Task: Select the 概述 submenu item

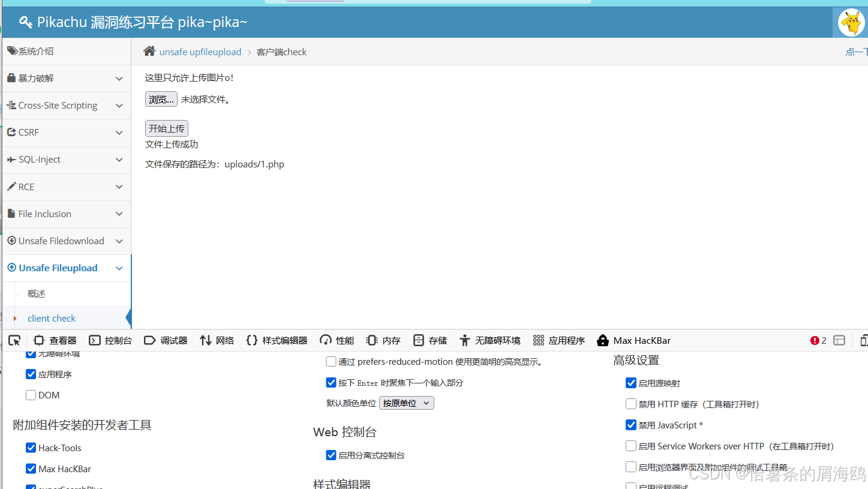Action: pyautogui.click(x=37, y=293)
